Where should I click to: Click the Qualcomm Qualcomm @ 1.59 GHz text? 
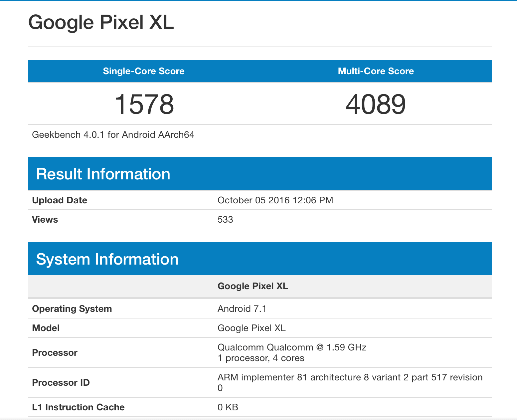(x=292, y=347)
